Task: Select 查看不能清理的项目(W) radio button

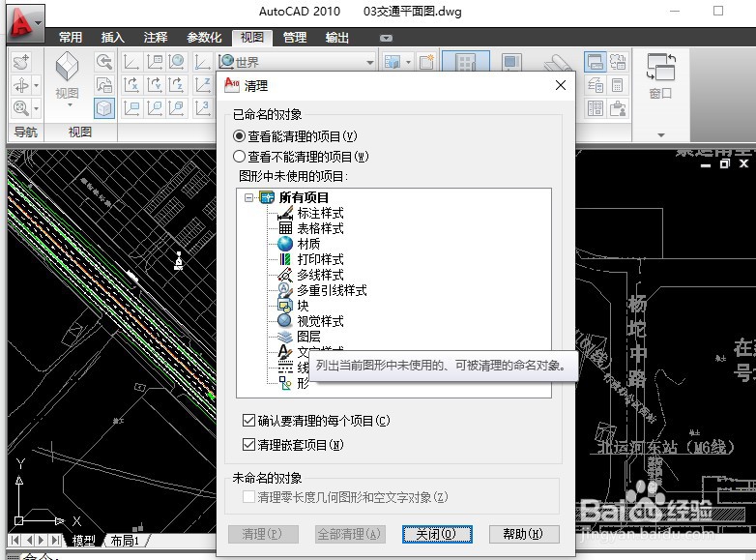Action: click(239, 157)
